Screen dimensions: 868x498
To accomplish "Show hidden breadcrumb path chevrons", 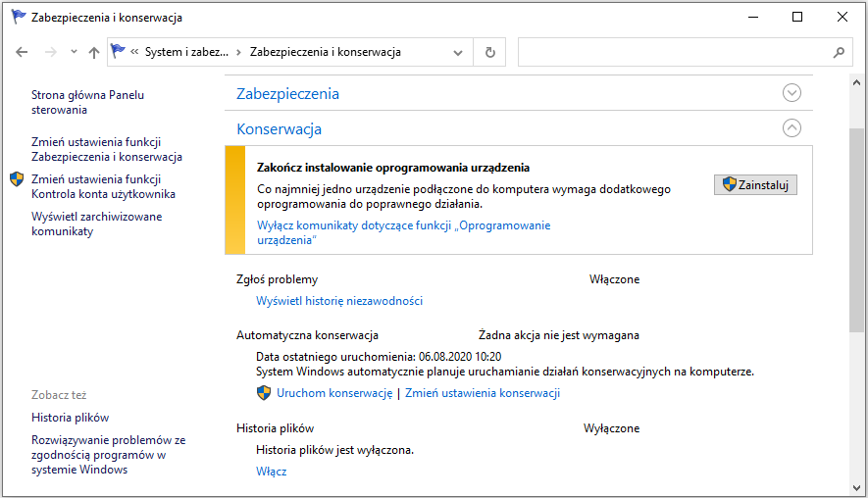I will point(134,52).
